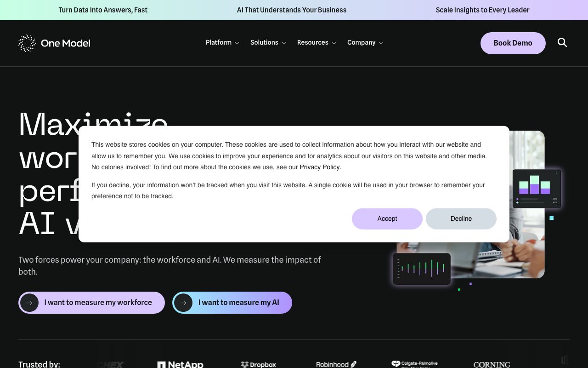588x368 pixels.
Task: Click the Book Demo button
Action: [513, 43]
